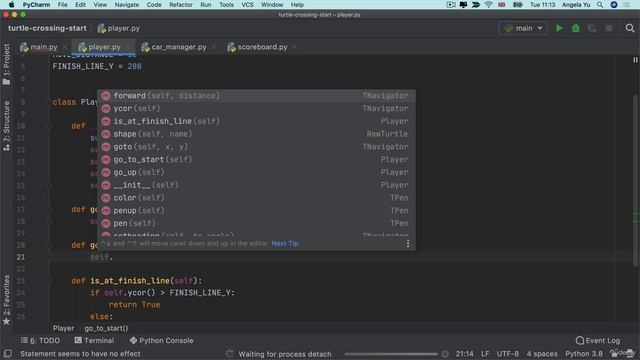Change file encoding UTF-8 in status bar
The width and height of the screenshot is (640, 360).
(x=508, y=353)
